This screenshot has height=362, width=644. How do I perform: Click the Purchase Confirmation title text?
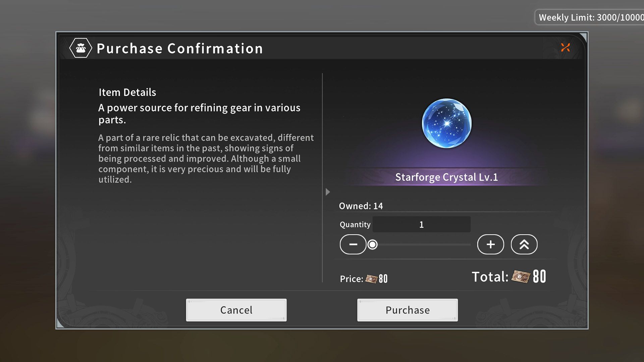pyautogui.click(x=180, y=48)
